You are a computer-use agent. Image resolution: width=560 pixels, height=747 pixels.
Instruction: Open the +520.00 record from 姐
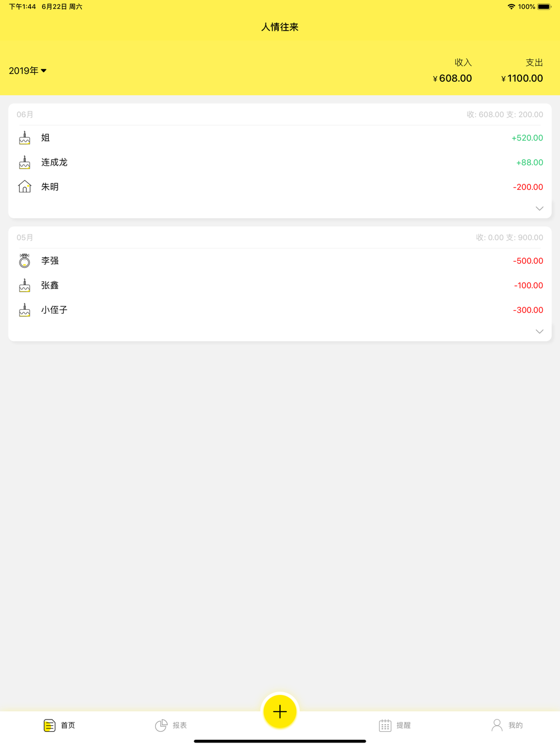pyautogui.click(x=280, y=138)
